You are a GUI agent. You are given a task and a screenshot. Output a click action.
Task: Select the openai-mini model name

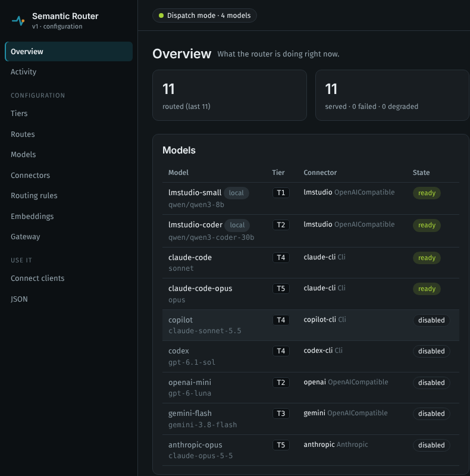[190, 383]
